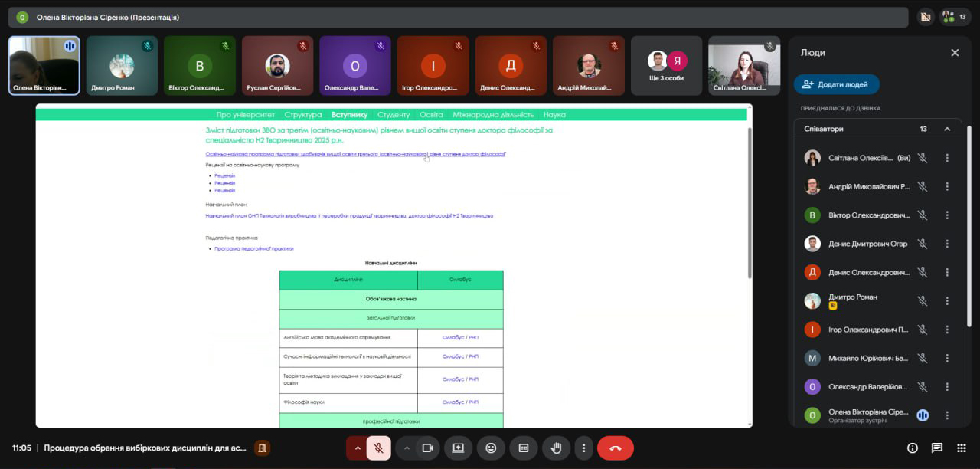Viewport: 980px width, 469px height.
Task: Open more options three-dot menu in toolbar
Action: tap(584, 448)
